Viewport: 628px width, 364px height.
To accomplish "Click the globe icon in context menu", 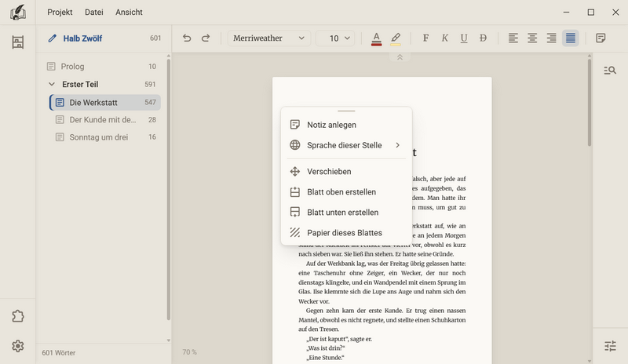I will click(295, 145).
